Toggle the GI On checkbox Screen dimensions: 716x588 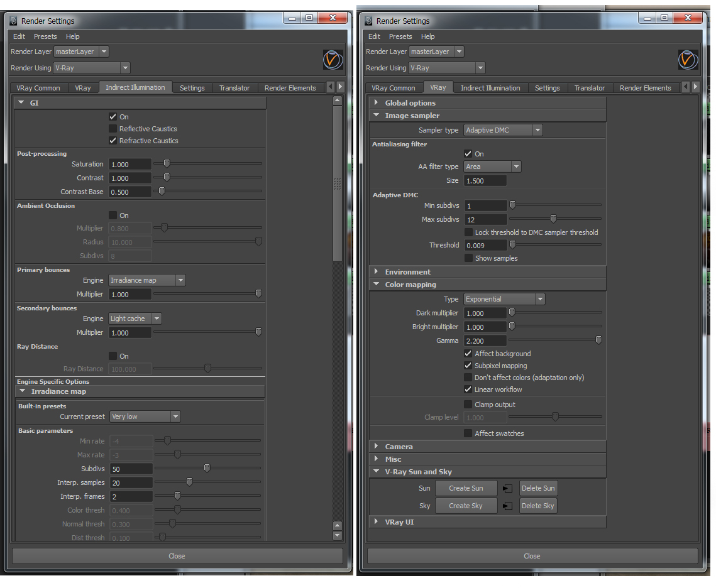[x=113, y=117]
